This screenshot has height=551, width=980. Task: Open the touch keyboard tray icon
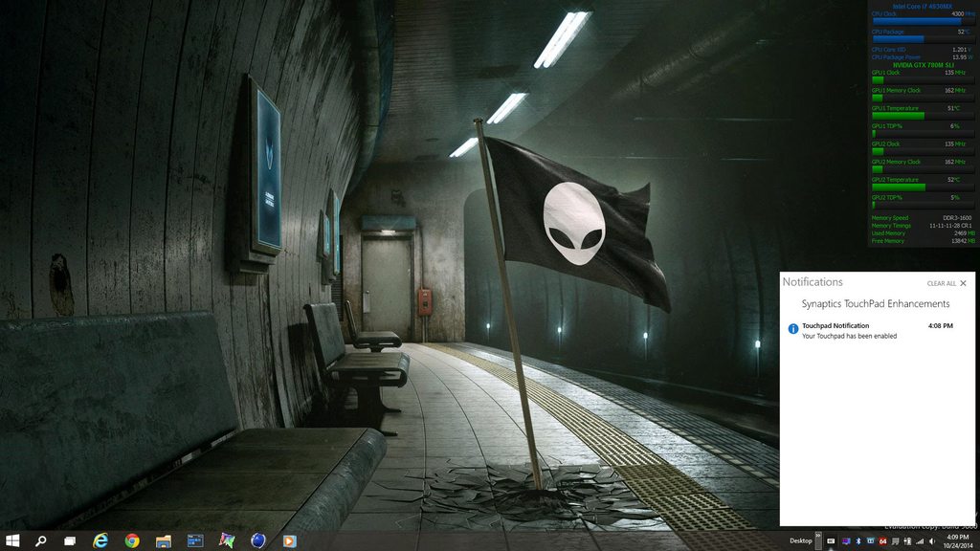pos(831,541)
